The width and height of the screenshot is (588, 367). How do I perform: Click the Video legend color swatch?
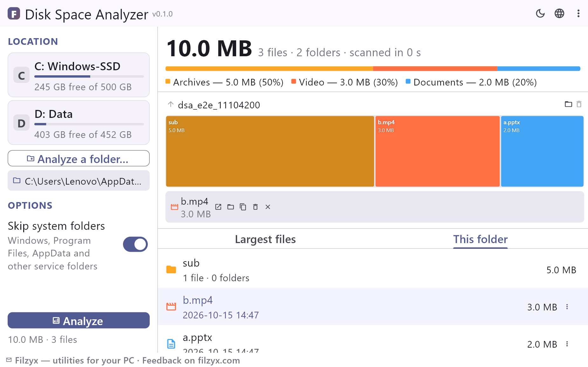294,81
